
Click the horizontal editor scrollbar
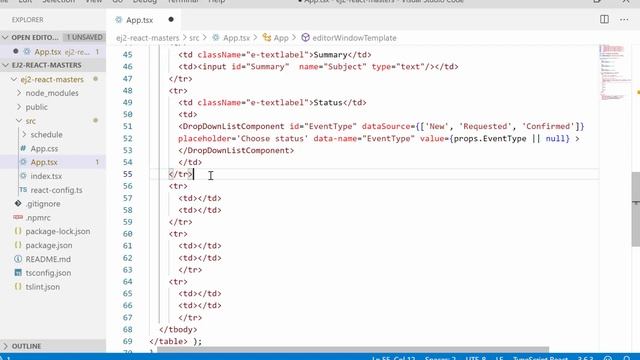click(x=353, y=350)
